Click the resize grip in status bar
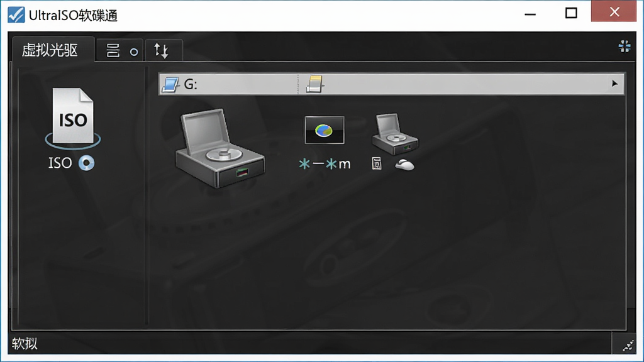This screenshot has height=362, width=644. 628,347
